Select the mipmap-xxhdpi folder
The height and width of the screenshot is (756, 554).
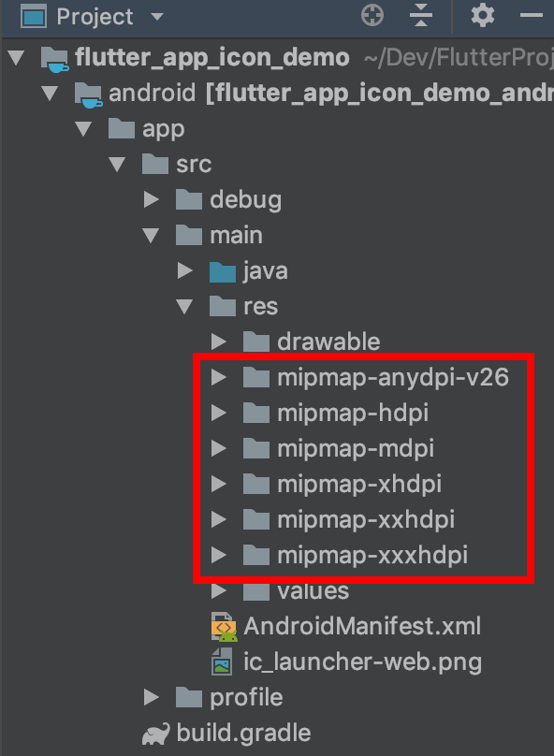(366, 520)
